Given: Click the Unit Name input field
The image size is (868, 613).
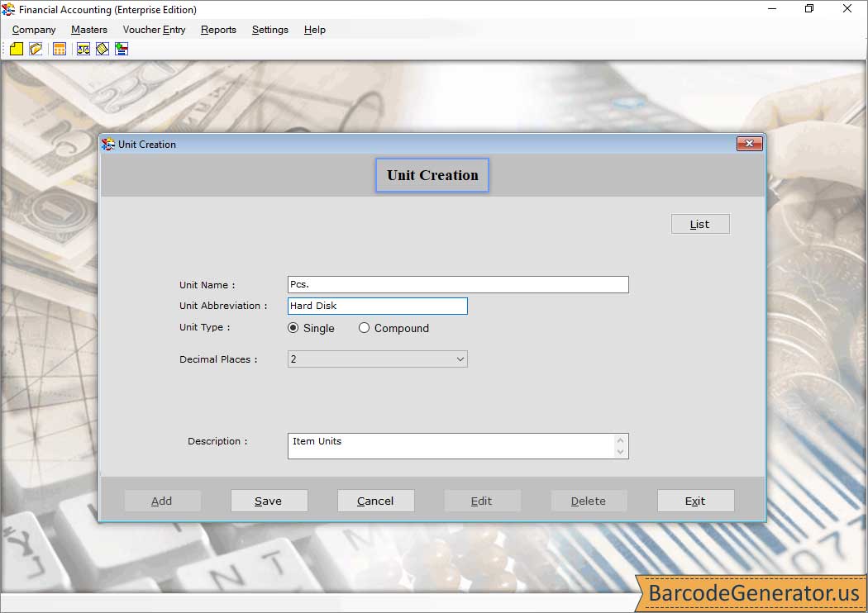Looking at the screenshot, I should (458, 284).
